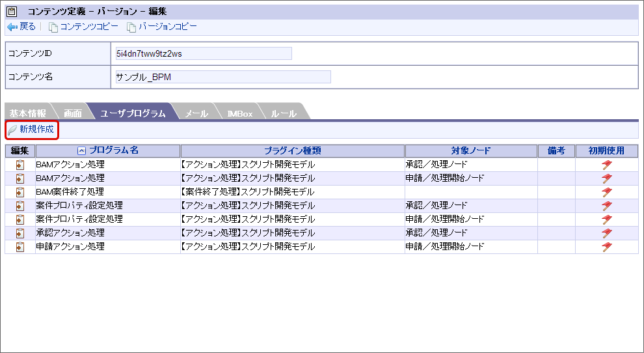
Task: Toggle sort arrow beside プログラム名 header
Action: click(x=82, y=151)
